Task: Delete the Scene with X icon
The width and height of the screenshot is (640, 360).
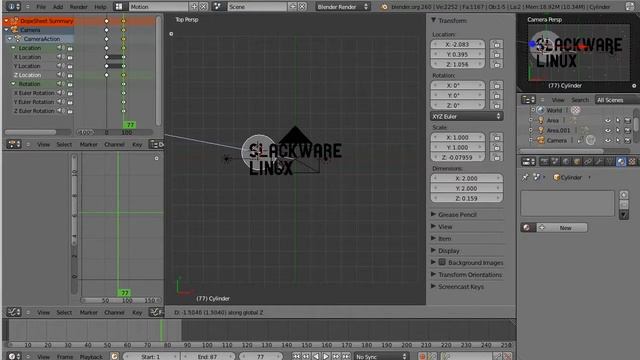Action: (302, 7)
